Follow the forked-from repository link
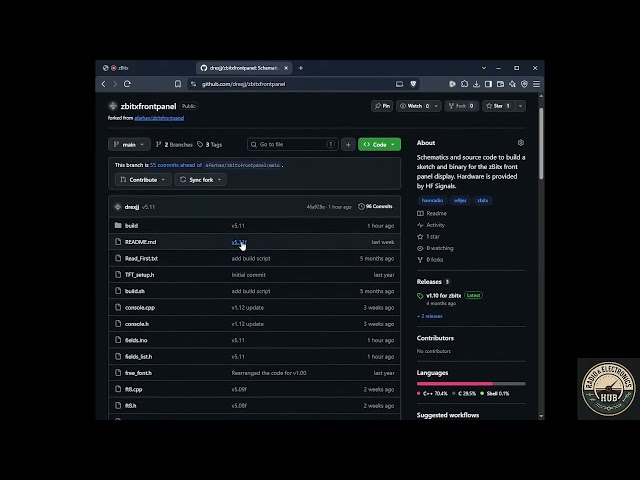The height and width of the screenshot is (480, 640). [159, 118]
